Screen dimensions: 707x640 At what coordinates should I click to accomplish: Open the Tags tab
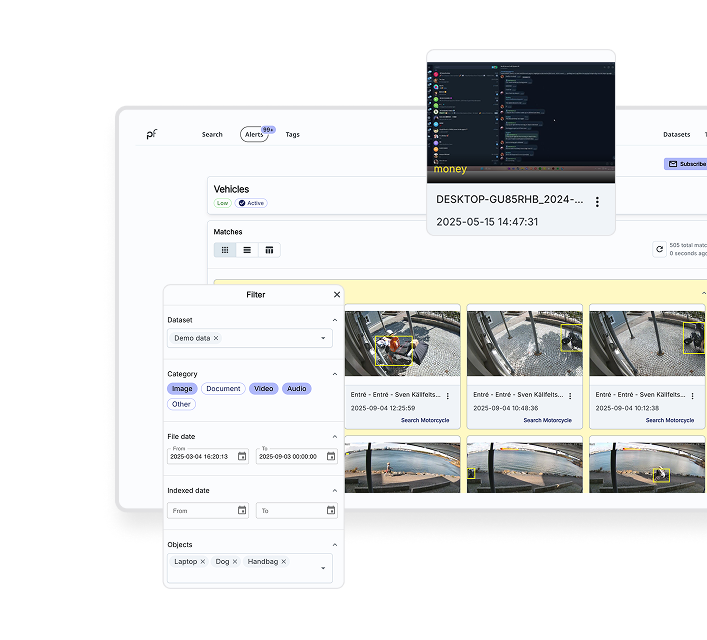point(292,134)
